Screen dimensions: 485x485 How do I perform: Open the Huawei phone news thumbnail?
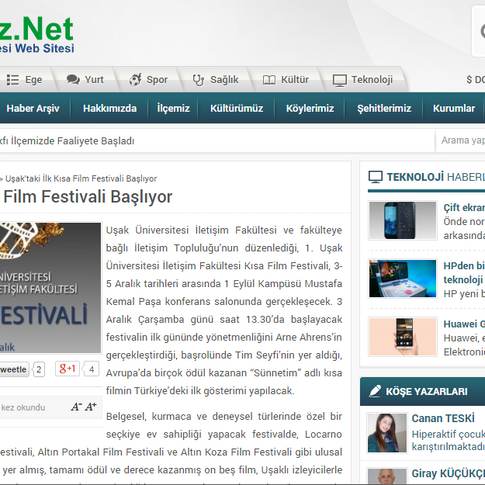click(402, 337)
